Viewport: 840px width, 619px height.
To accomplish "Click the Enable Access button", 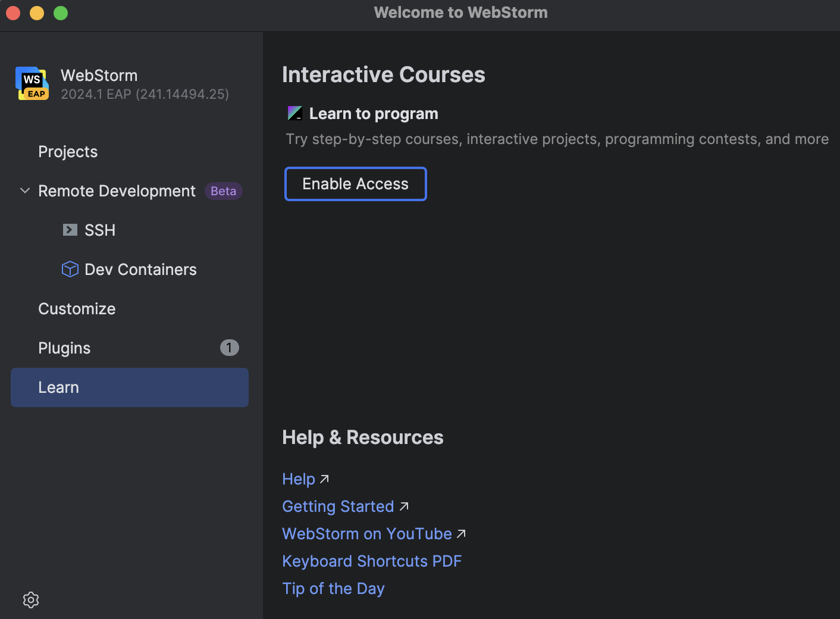I will (x=356, y=184).
